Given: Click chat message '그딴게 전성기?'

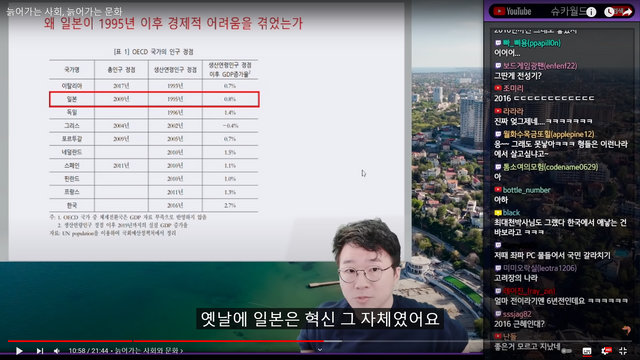Looking at the screenshot, I should [518, 76].
